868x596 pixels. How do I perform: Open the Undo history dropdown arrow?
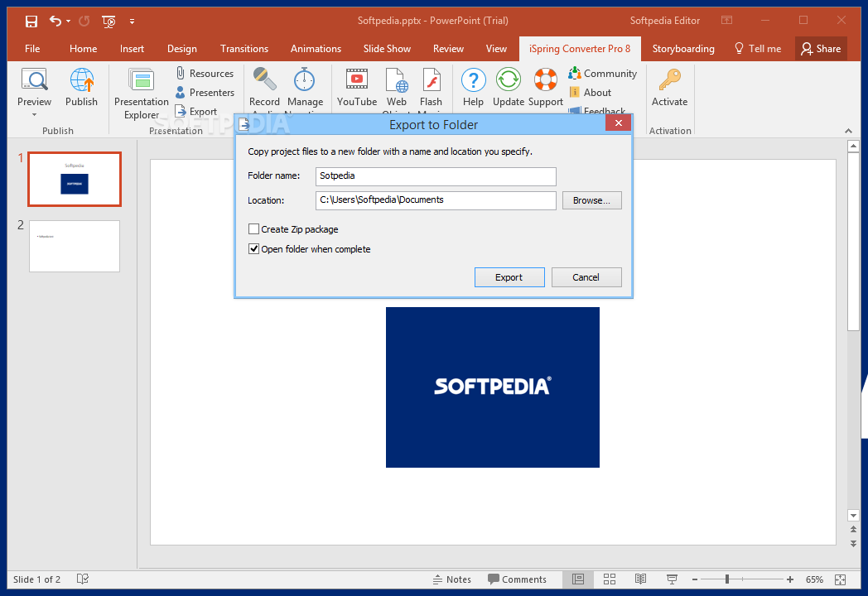pos(68,21)
